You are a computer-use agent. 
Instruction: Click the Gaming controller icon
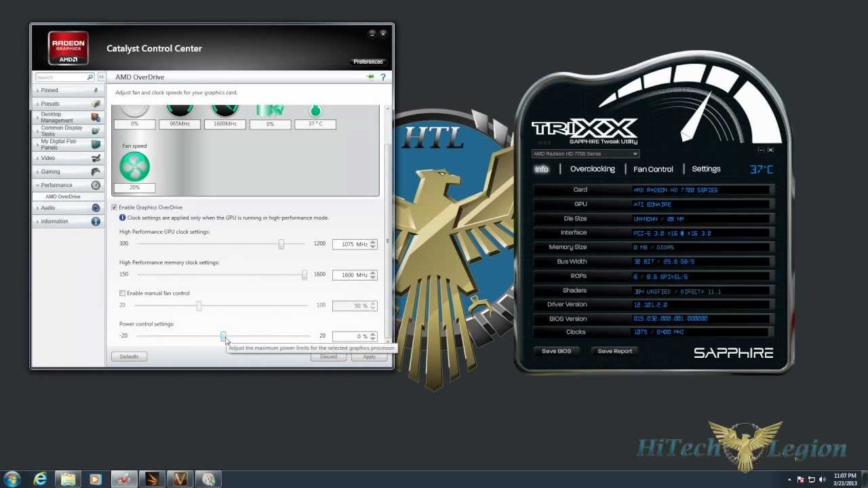coord(96,171)
